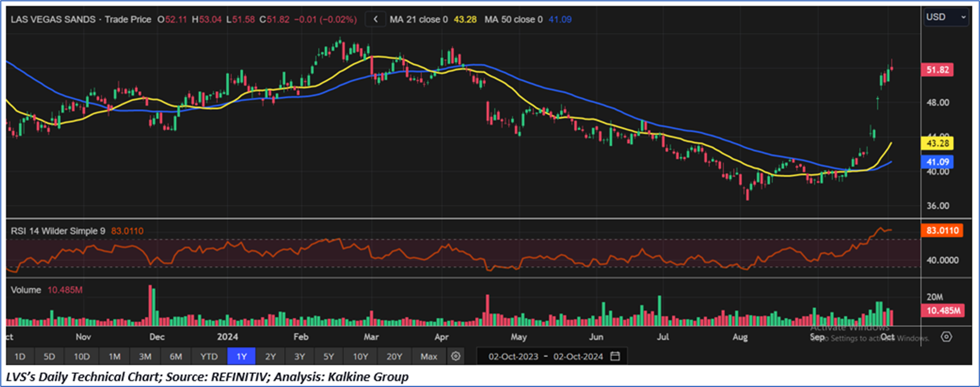Click the 51.82 last price tag
Viewport: 980px width, 387px height.
[x=938, y=70]
